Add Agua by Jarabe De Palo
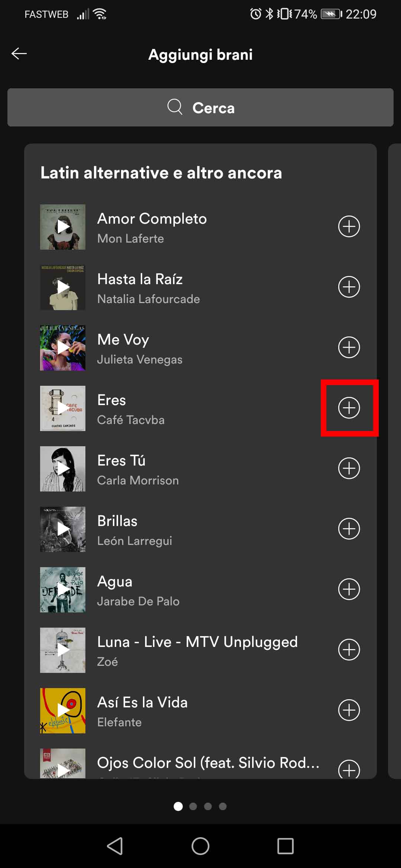This screenshot has width=401, height=868. pyautogui.click(x=349, y=589)
